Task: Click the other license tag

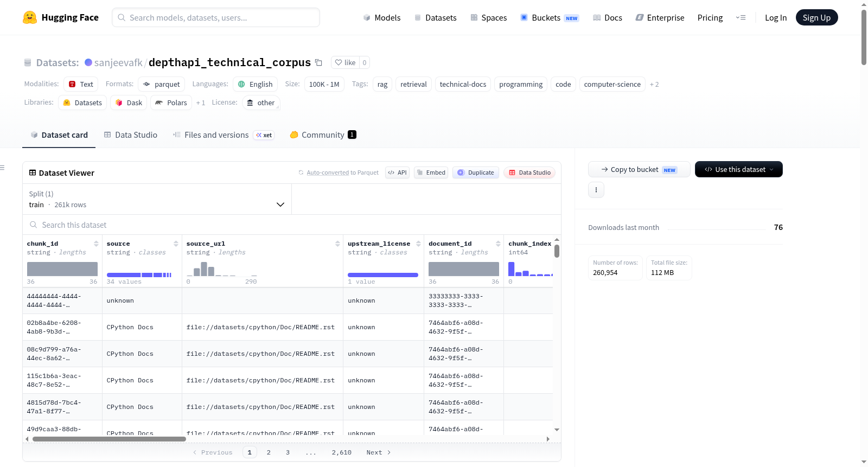Action: point(260,103)
